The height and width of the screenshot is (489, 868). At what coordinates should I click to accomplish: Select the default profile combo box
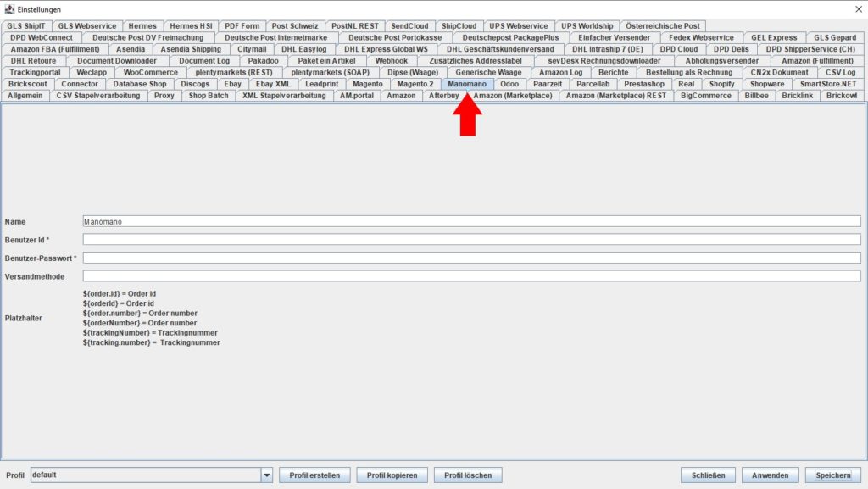[152, 475]
